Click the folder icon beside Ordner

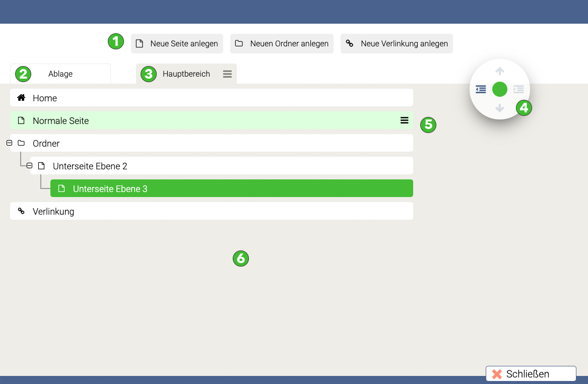click(21, 143)
